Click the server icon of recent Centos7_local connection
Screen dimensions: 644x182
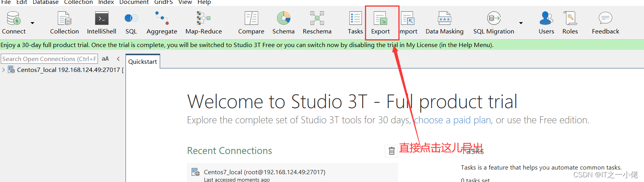pyautogui.click(x=195, y=172)
